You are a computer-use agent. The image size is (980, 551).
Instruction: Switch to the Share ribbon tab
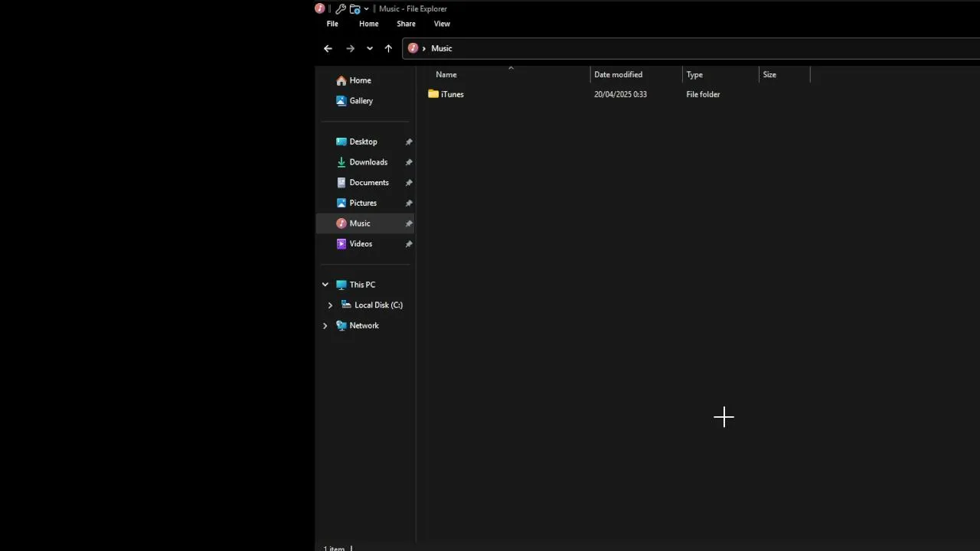[406, 24]
